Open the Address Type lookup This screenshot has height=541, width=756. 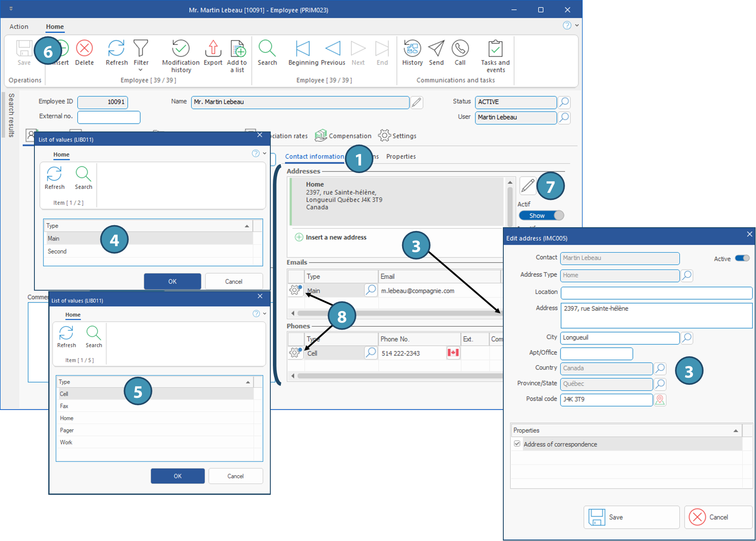tap(687, 276)
